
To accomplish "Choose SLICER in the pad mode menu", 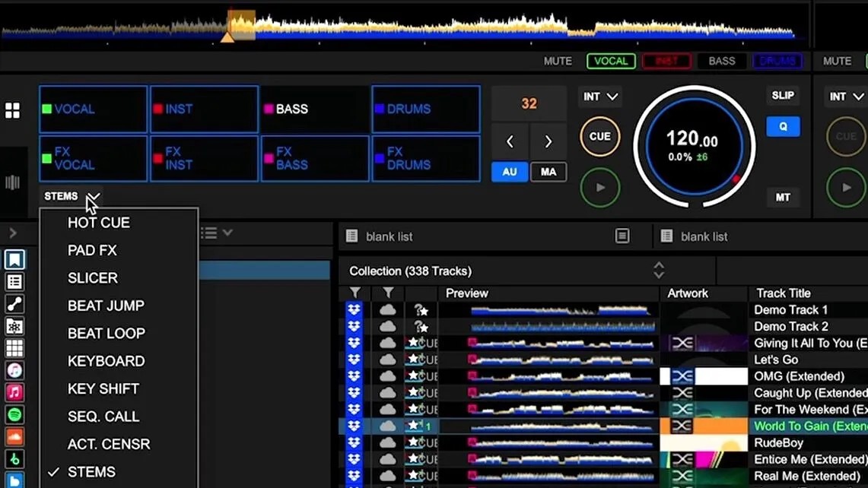I will [93, 278].
